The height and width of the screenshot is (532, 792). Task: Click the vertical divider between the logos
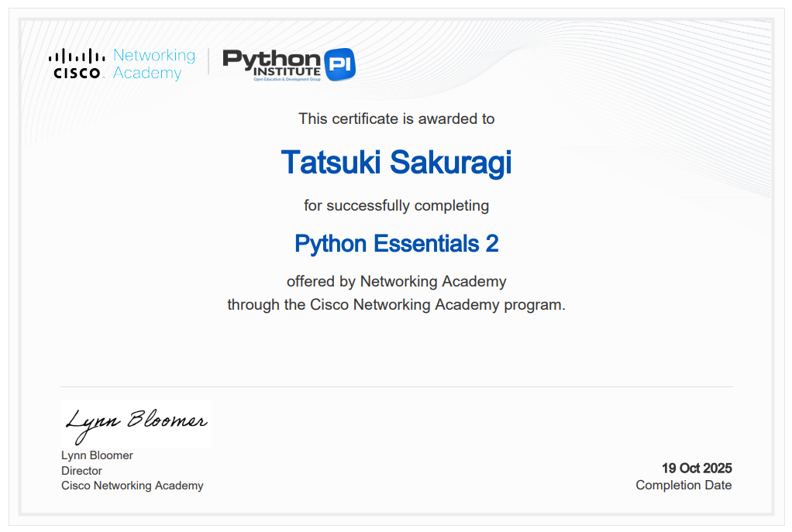click(208, 62)
